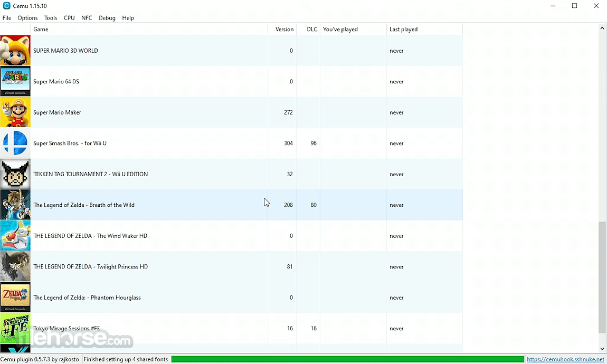This screenshot has width=607, height=364.
Task: Click version 32 for Tekken Tag Tournament
Action: (x=290, y=174)
